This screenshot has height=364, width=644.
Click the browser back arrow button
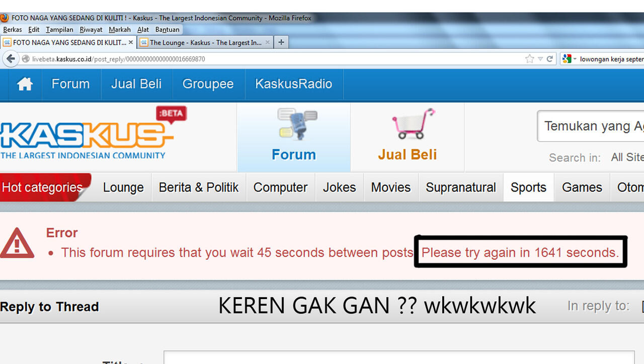coord(11,59)
